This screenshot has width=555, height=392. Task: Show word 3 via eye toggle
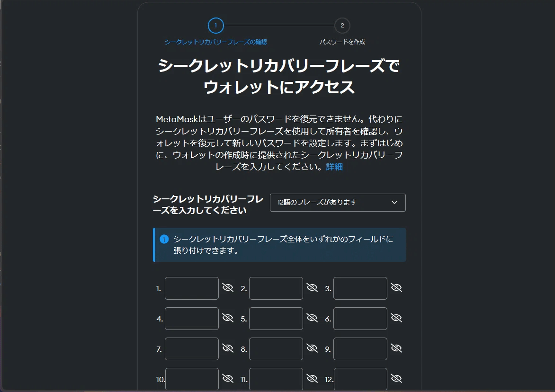pos(396,288)
